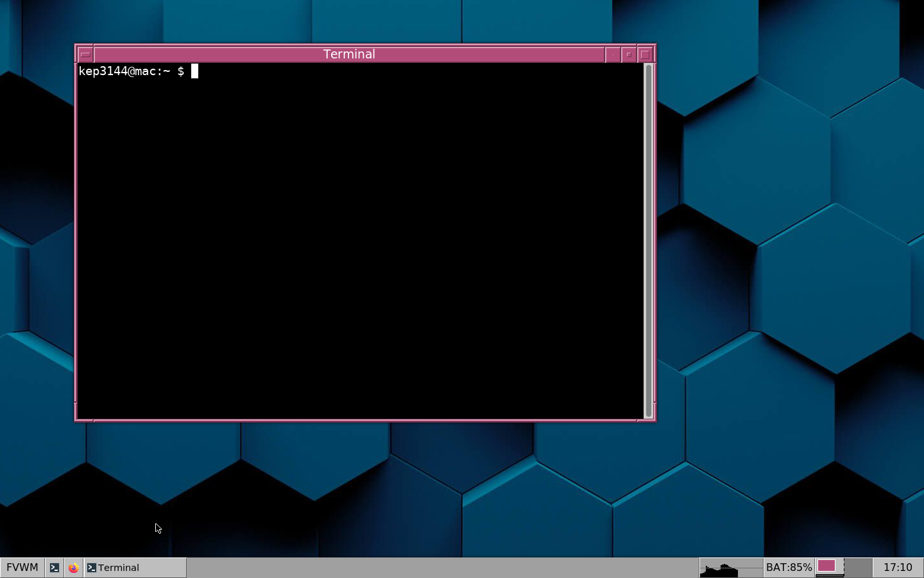Image resolution: width=924 pixels, height=578 pixels.
Task: Iconify Terminal with the small dot button
Action: click(x=613, y=55)
